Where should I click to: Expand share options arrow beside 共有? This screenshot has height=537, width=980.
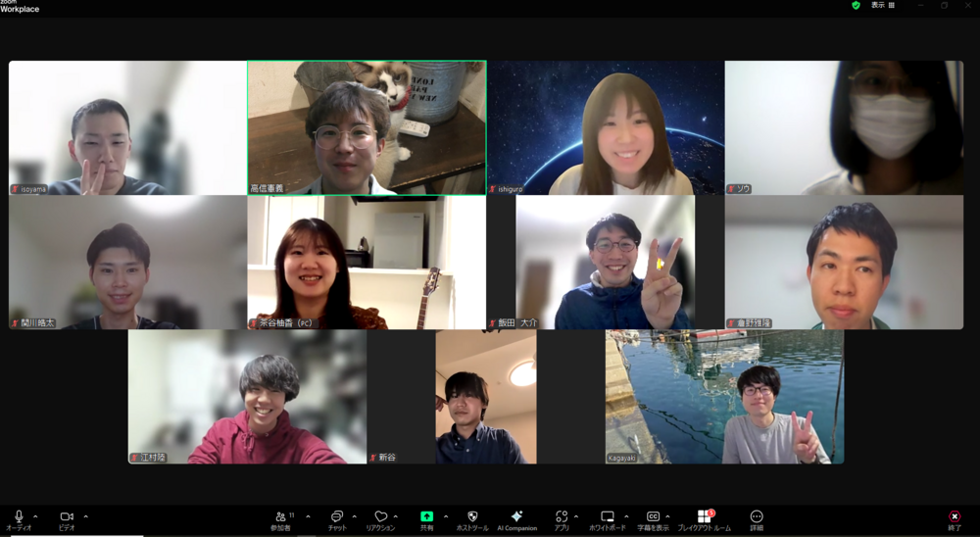click(446, 515)
